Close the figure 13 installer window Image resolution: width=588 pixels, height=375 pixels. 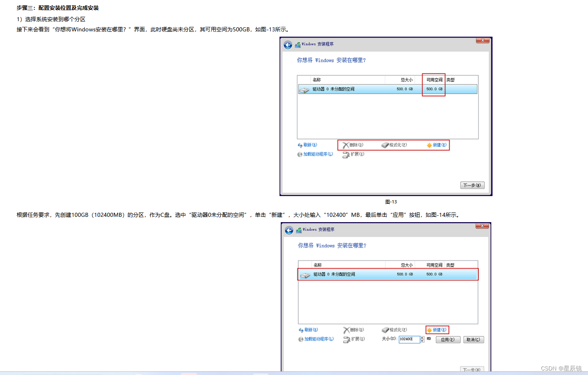[483, 40]
